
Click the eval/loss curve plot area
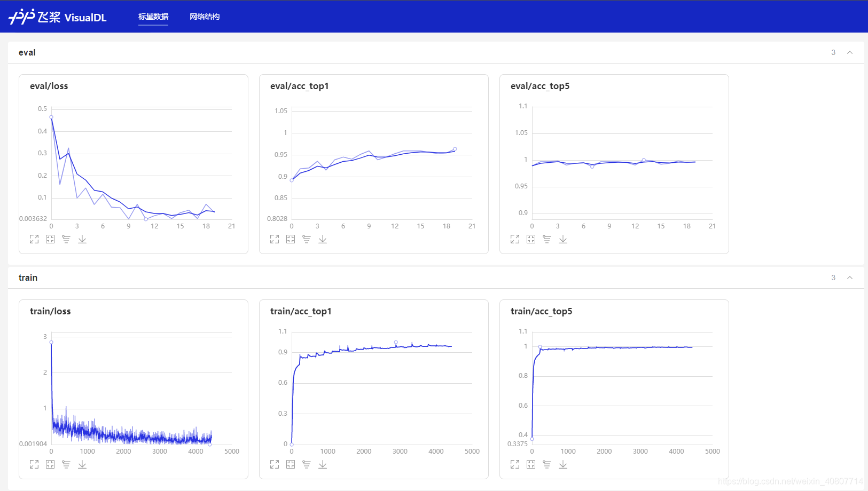(x=142, y=164)
